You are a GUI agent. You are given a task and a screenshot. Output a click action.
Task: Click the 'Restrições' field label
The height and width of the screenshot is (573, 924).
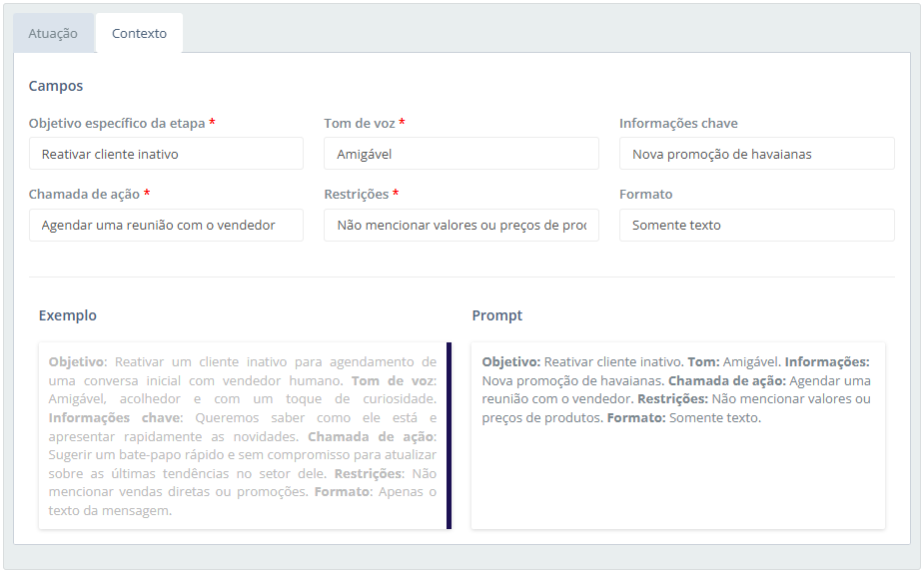(x=356, y=194)
